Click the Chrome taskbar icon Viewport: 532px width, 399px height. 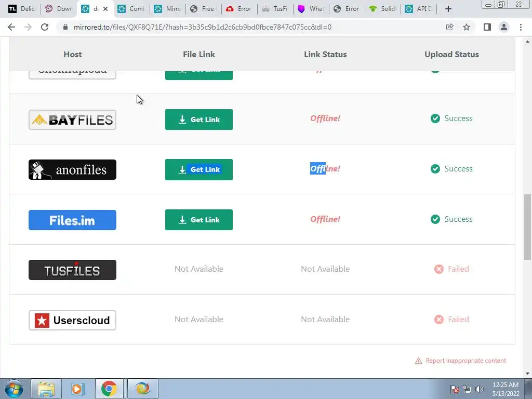pos(109,389)
